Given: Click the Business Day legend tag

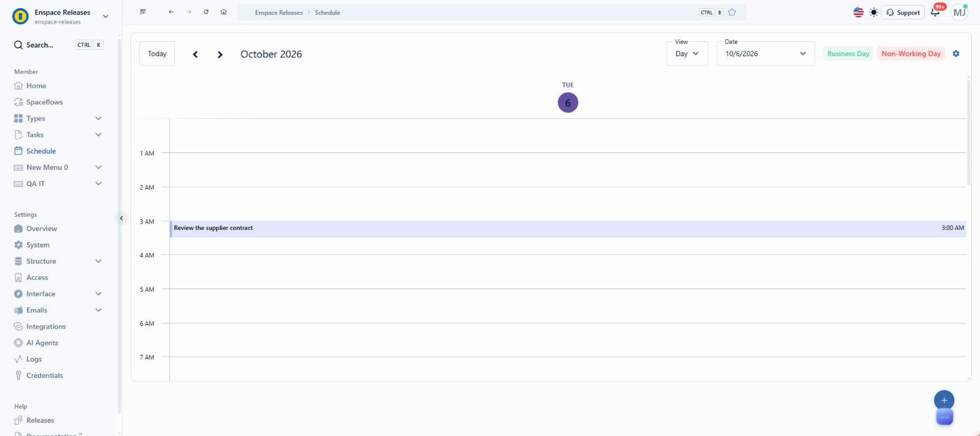Looking at the screenshot, I should point(848,54).
